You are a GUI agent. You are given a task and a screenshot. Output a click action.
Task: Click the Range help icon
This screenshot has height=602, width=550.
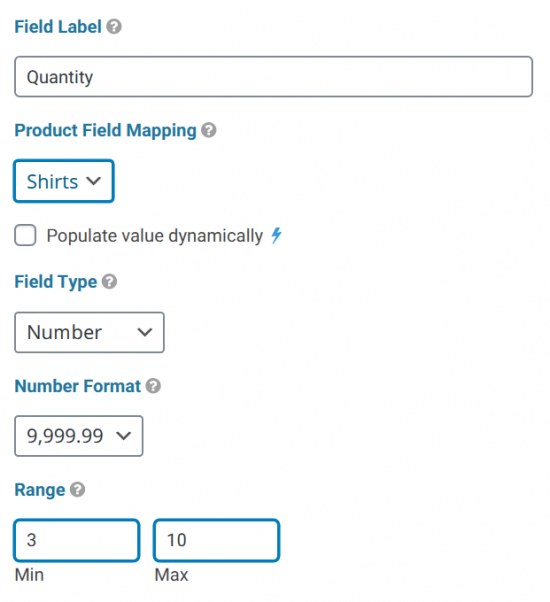tap(78, 490)
